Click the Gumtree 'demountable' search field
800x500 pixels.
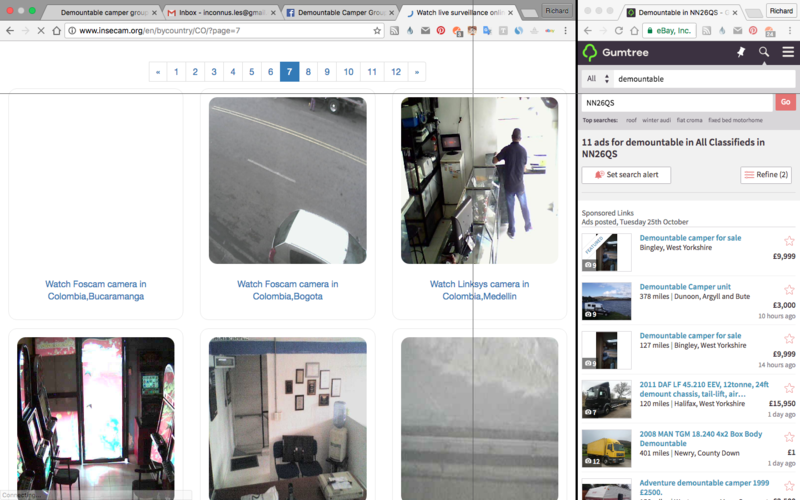(704, 79)
